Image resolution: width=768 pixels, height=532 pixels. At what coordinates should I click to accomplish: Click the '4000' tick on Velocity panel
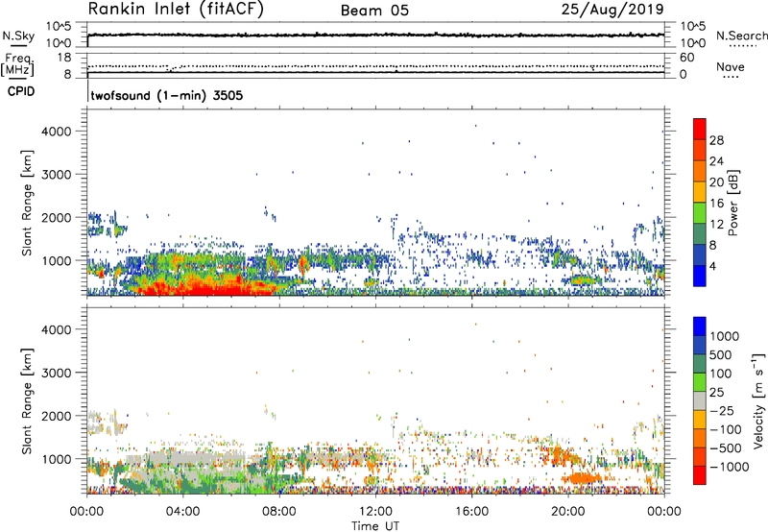57,329
